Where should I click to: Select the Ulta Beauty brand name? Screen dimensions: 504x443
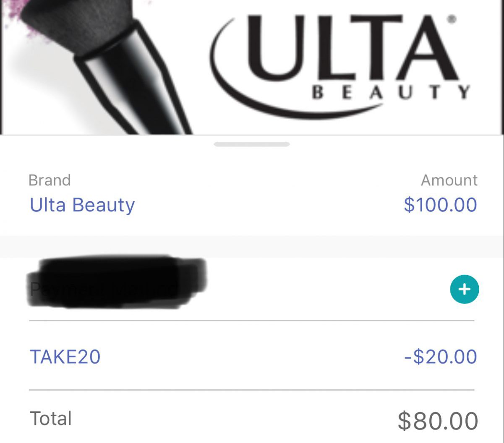(x=82, y=205)
